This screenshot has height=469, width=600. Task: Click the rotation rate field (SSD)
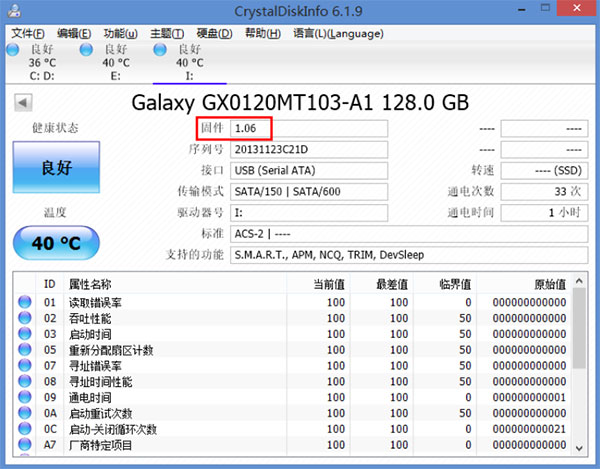(x=544, y=171)
